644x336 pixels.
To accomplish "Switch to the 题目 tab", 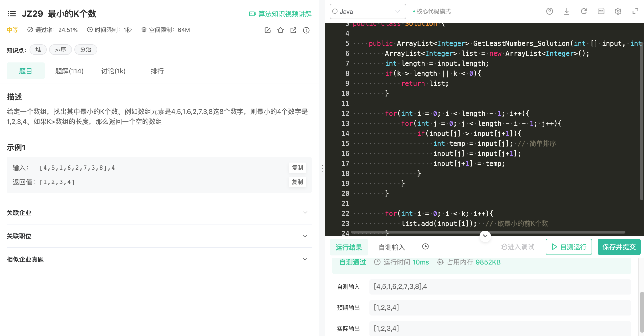I will [x=26, y=71].
